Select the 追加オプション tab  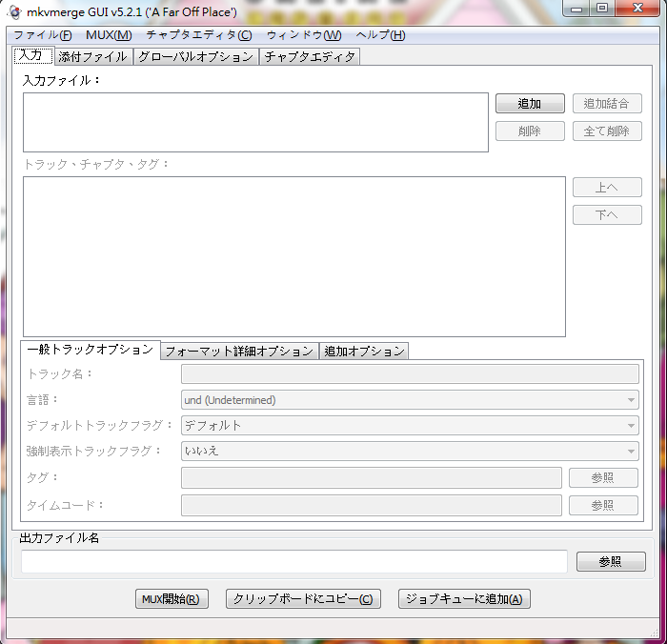point(364,352)
